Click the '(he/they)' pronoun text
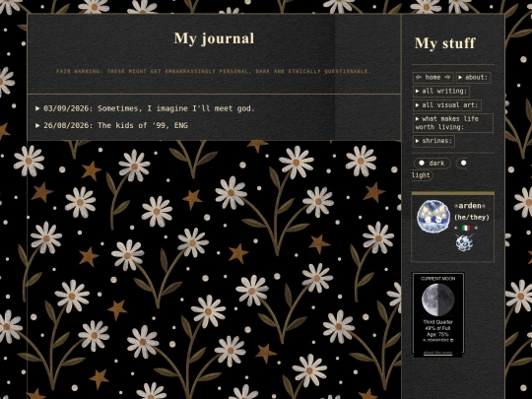Image resolution: width=532 pixels, height=399 pixels. pos(472,217)
